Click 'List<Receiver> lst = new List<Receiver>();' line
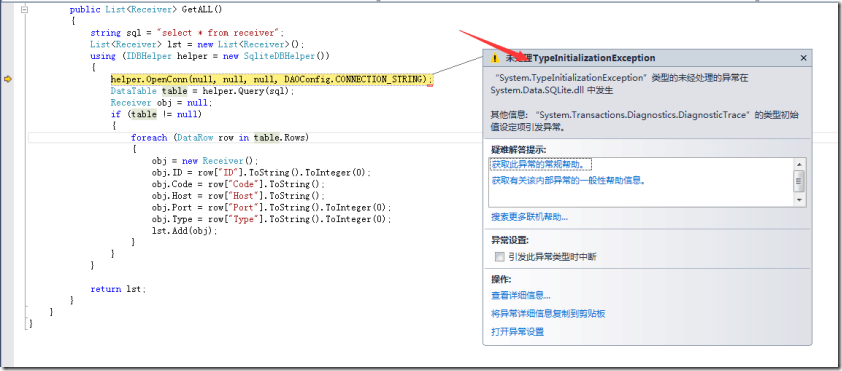The width and height of the screenshot is (842, 371). [x=197, y=45]
